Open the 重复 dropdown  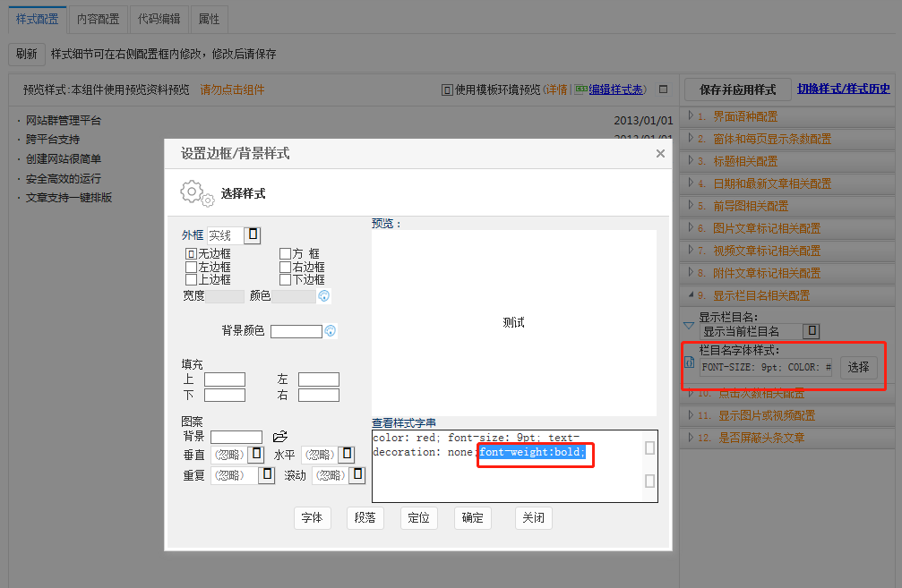pyautogui.click(x=266, y=475)
